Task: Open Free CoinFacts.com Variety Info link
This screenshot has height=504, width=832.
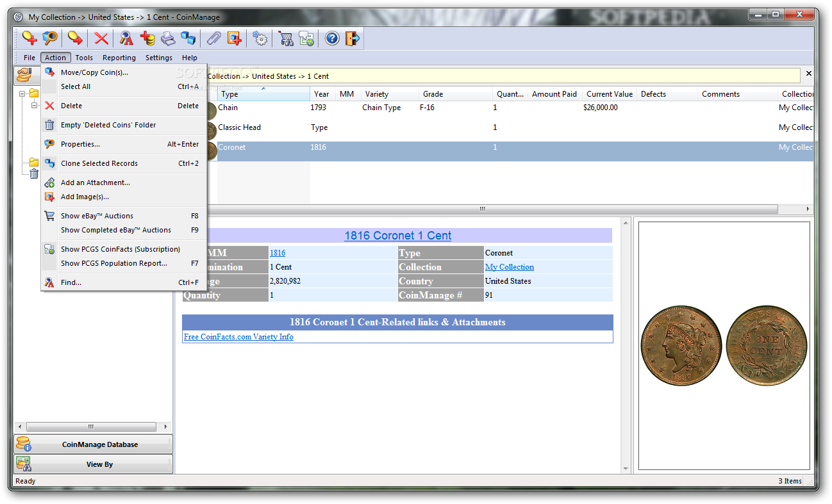Action: 238,337
